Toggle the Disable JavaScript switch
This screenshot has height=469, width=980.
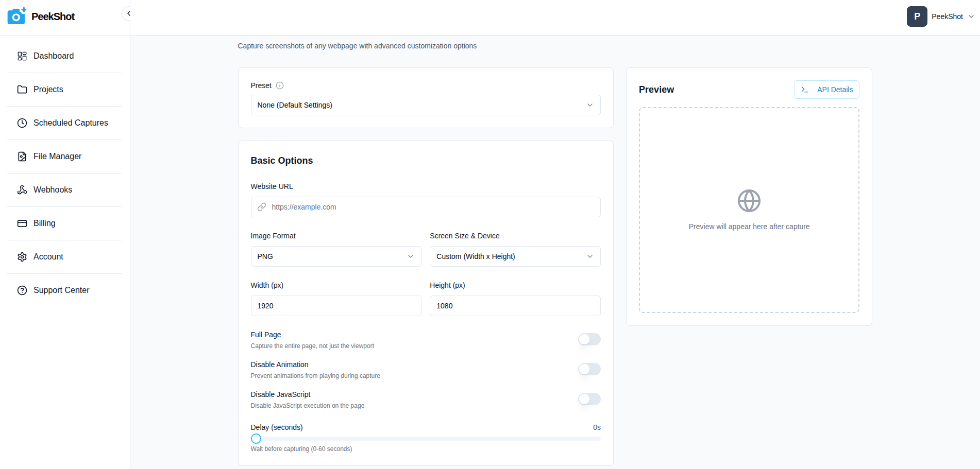pos(589,399)
